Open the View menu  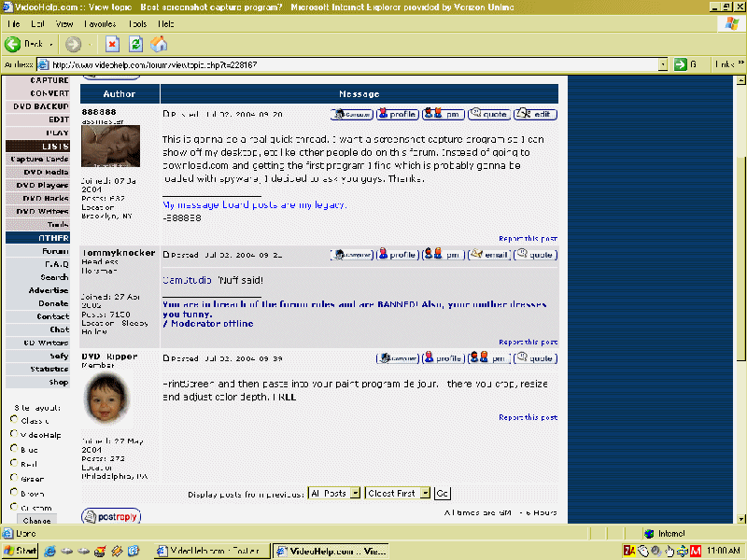coord(63,24)
